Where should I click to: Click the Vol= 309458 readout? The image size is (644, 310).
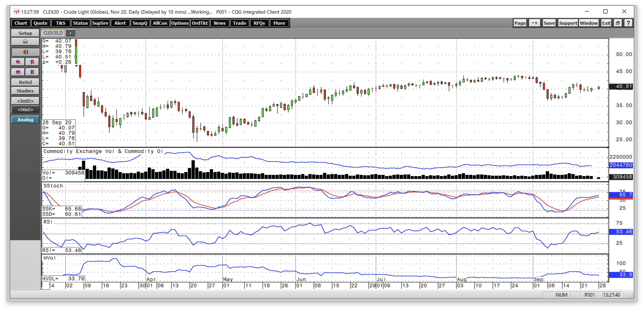click(63, 173)
